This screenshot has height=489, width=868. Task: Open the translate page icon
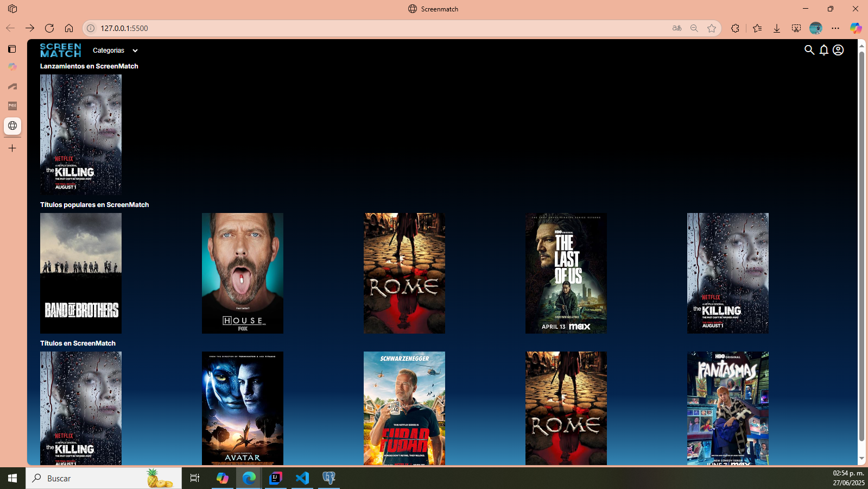[x=676, y=28]
